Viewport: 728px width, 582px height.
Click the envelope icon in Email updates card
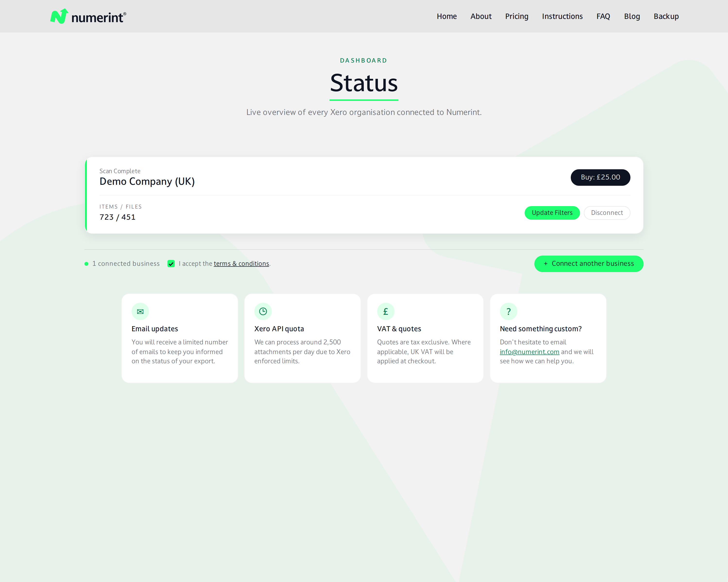(x=140, y=311)
